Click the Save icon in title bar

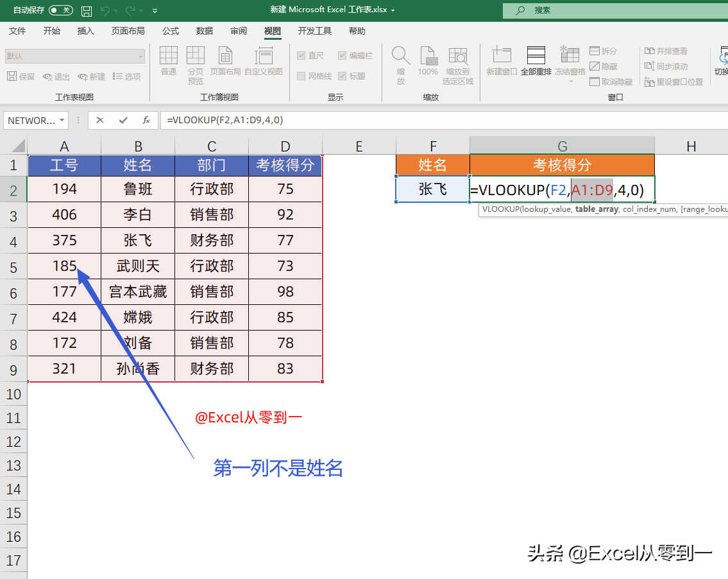tap(87, 11)
